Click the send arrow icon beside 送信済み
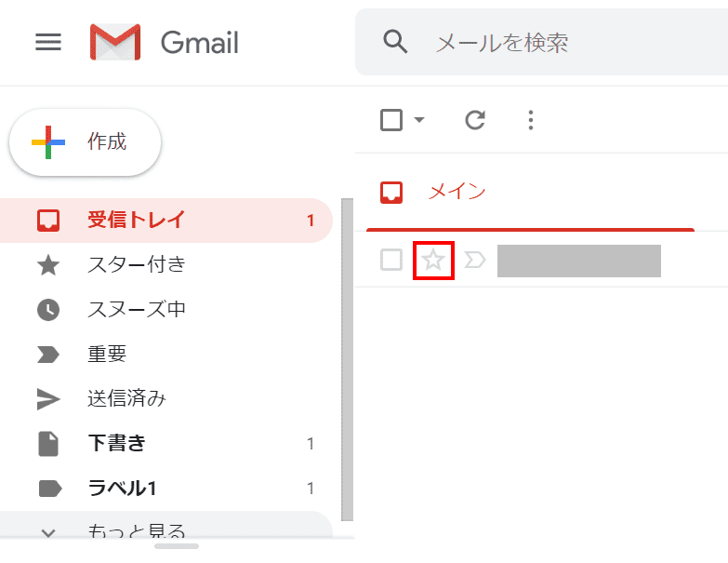 (x=48, y=399)
